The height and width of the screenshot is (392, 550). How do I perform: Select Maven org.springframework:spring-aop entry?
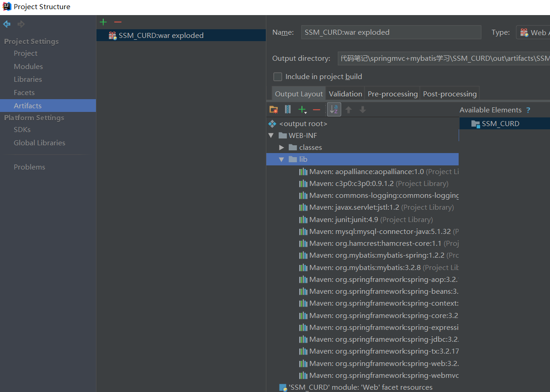379,280
